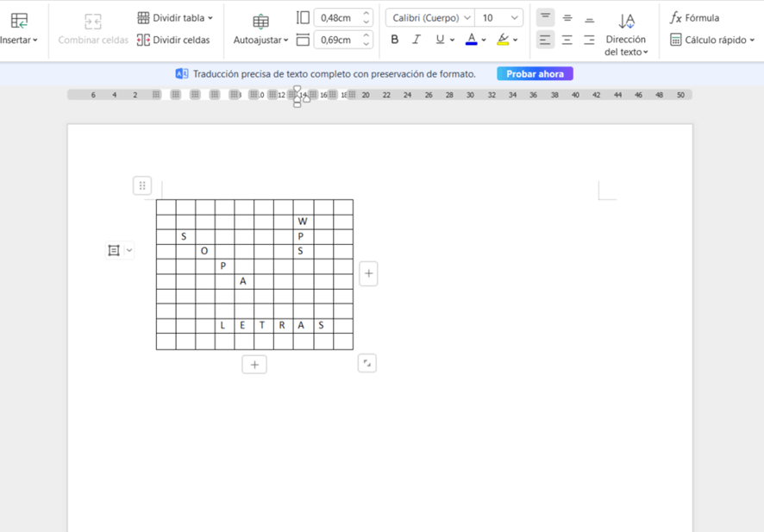Open the Autoajustar dropdown
Image resolution: width=764 pixels, height=532 pixels.
260,29
